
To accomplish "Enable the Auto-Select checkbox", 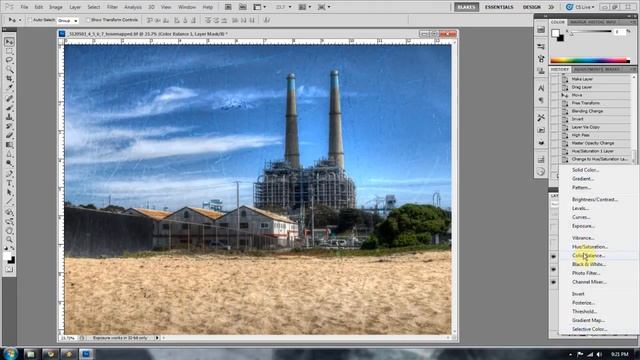I will pyautogui.click(x=30, y=20).
